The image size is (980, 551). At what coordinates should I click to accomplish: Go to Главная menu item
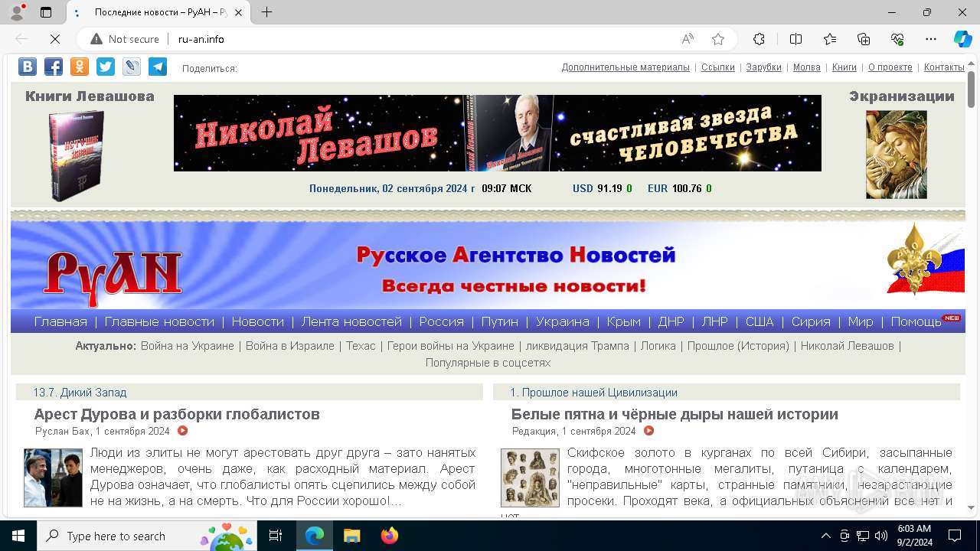click(x=60, y=321)
